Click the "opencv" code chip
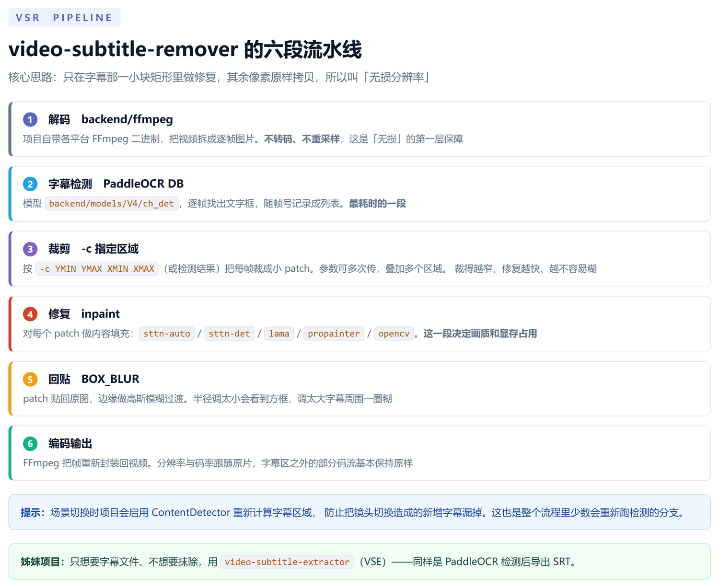Screen dimensions: 719x588 coord(394,334)
